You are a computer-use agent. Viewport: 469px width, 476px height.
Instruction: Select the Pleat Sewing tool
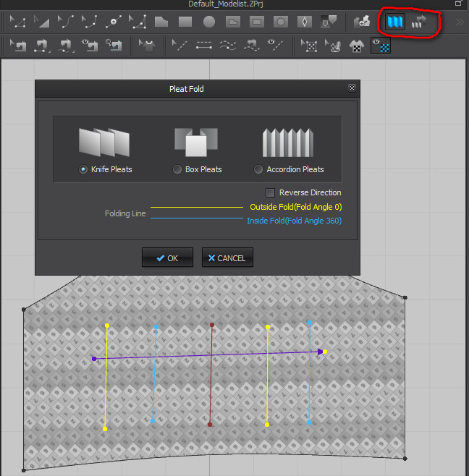(418, 22)
